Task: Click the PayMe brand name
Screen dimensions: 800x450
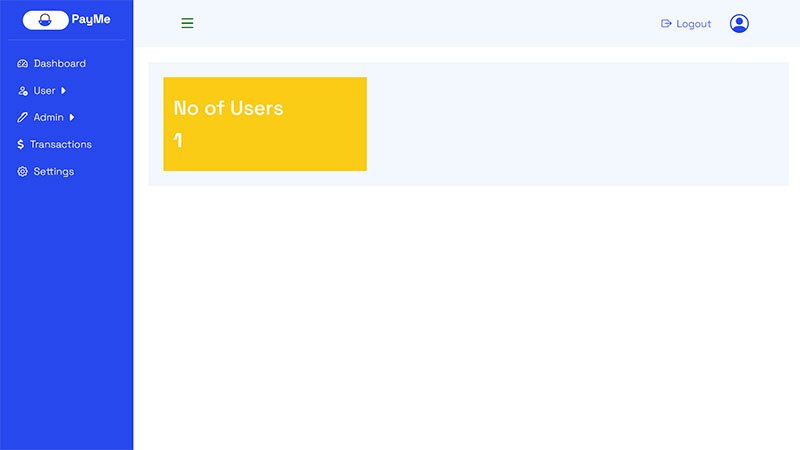Action: tap(91, 19)
